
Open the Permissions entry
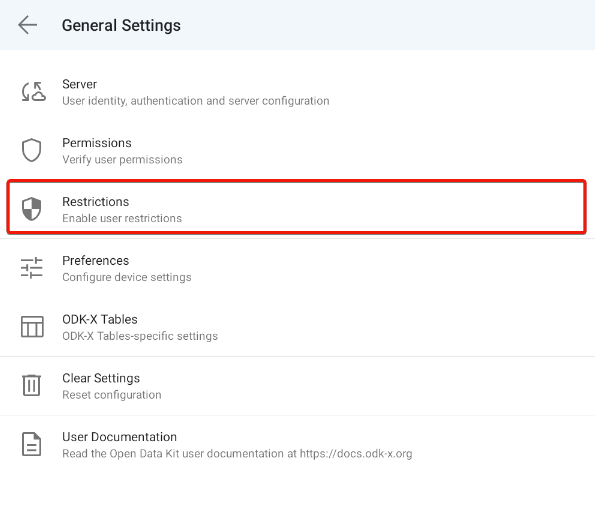[x=298, y=151]
